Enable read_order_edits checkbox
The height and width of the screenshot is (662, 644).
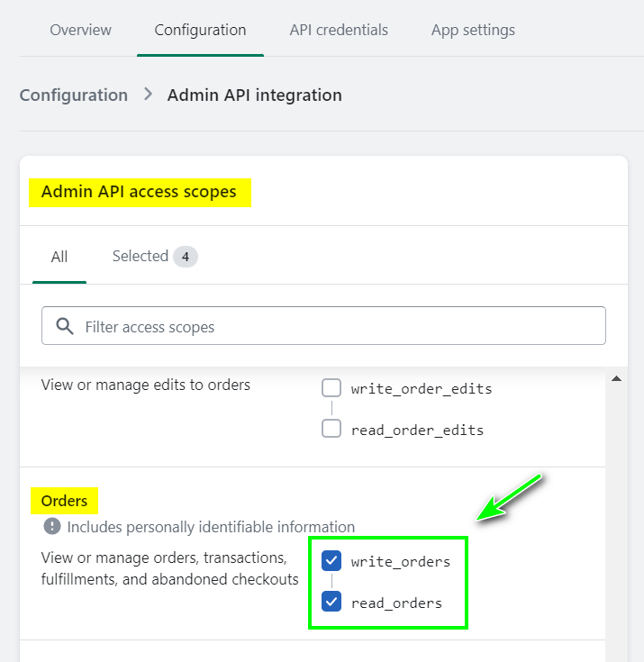[331, 429]
